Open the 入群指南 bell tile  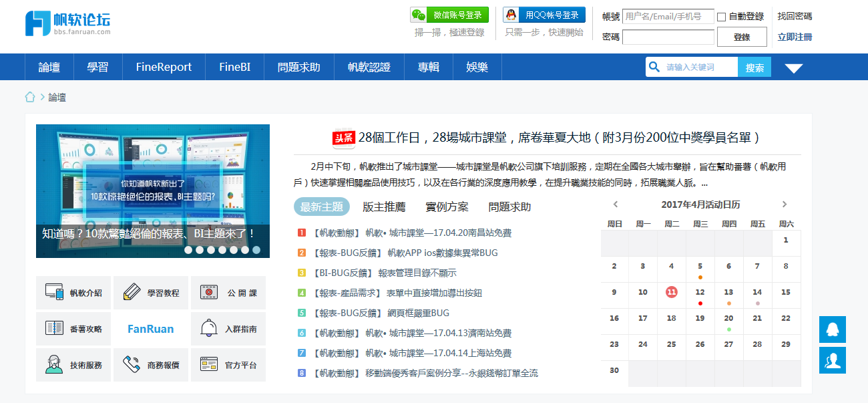click(228, 329)
